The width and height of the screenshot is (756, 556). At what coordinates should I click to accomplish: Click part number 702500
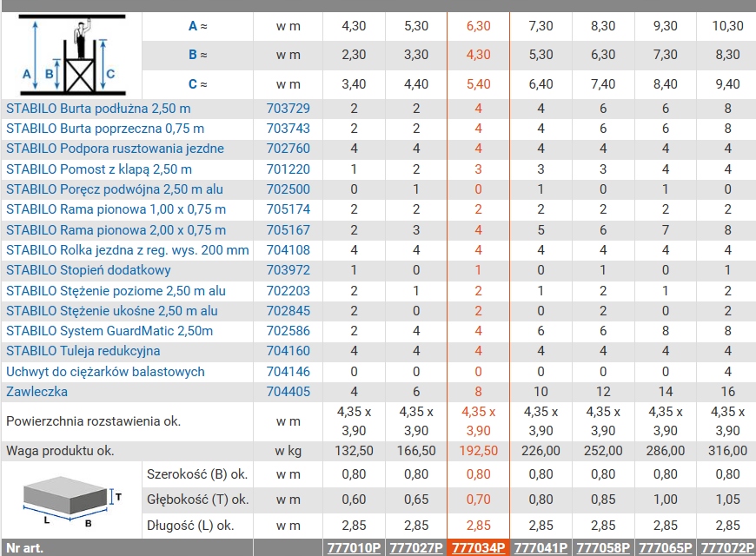(x=288, y=189)
